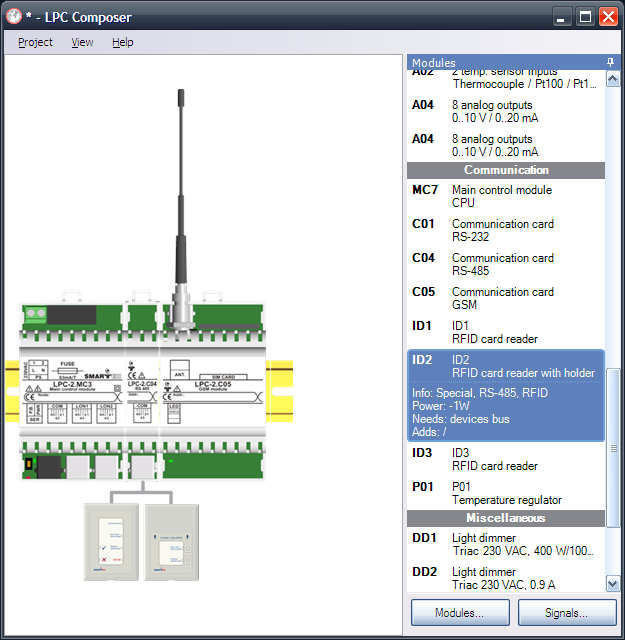Viewport: 625px width, 640px height.
Task: Maximize the LPC Composer window
Action: tap(585, 17)
